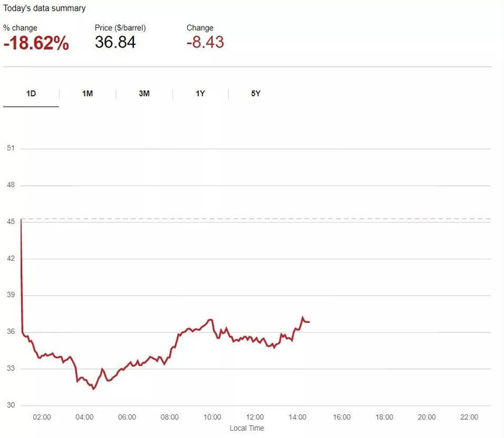This screenshot has width=504, height=438.
Task: Click the lowest point on the price line
Action: pyautogui.click(x=94, y=389)
